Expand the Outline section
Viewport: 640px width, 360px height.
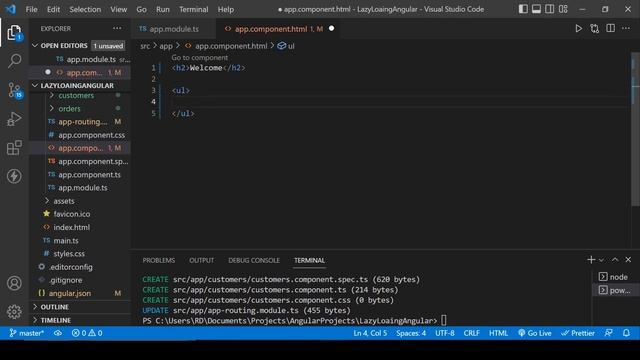pos(80,307)
